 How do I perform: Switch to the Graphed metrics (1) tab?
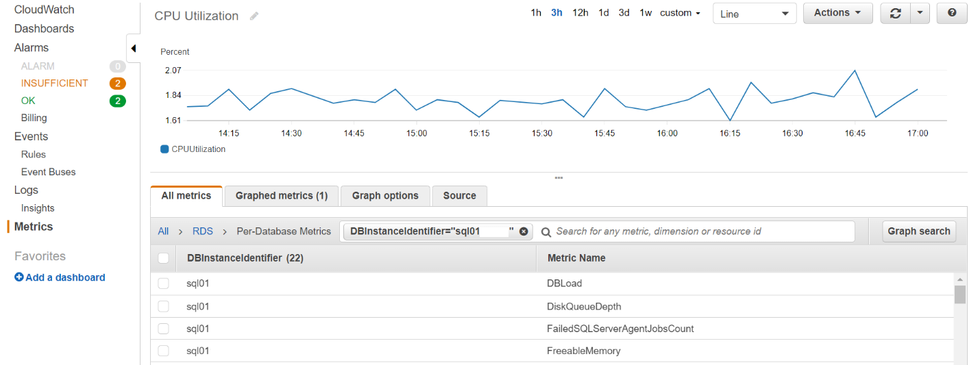[x=282, y=196]
